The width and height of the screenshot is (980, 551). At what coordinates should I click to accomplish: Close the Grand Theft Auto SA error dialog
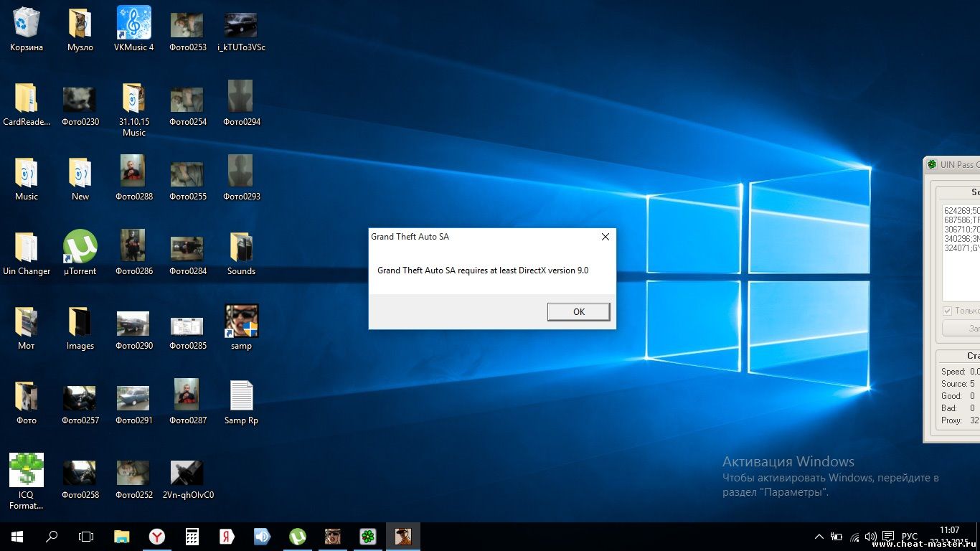[x=605, y=237]
